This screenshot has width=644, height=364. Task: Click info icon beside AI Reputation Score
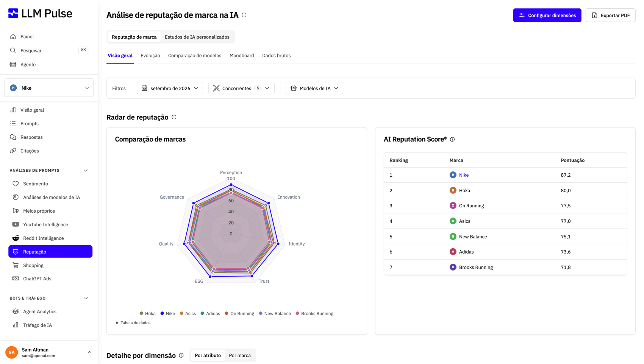pyautogui.click(x=452, y=139)
